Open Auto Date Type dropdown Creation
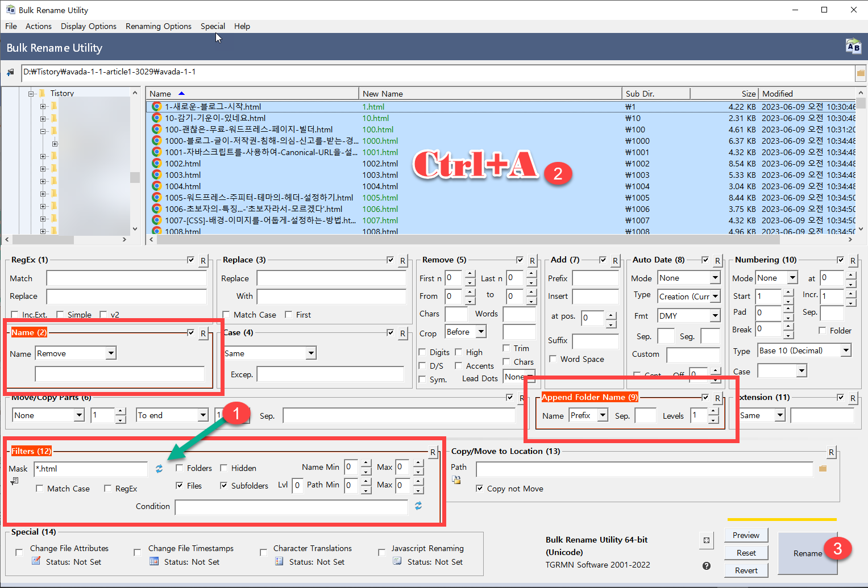Screen dimensions: 868x588 [715, 297]
